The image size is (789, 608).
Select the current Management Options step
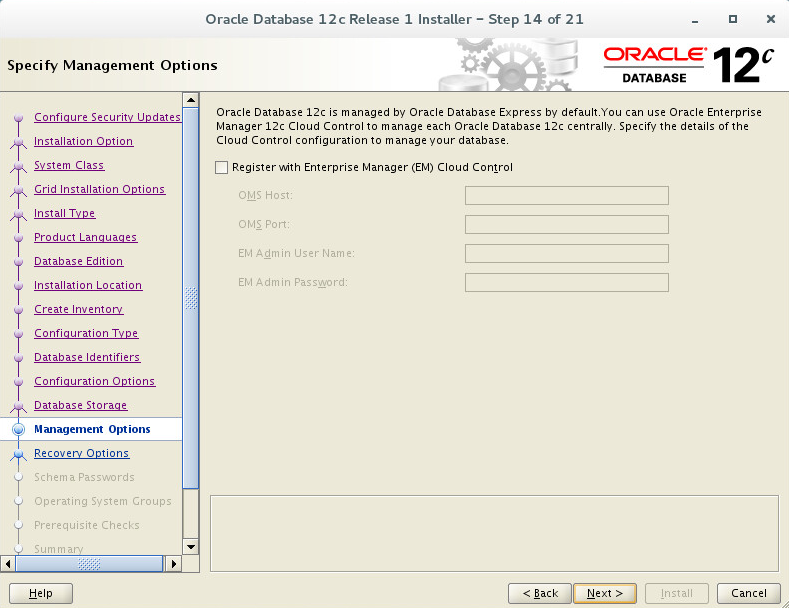[92, 429]
